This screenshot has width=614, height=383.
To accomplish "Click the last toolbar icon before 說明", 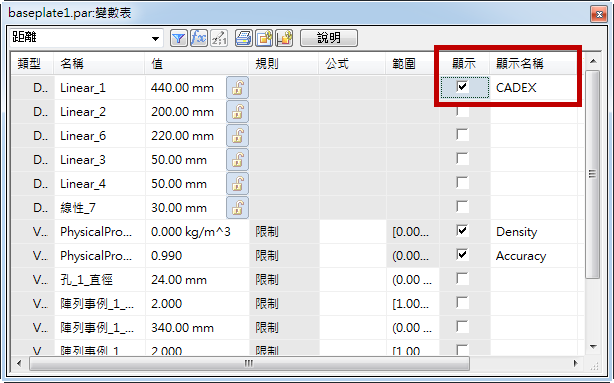I will (284, 38).
